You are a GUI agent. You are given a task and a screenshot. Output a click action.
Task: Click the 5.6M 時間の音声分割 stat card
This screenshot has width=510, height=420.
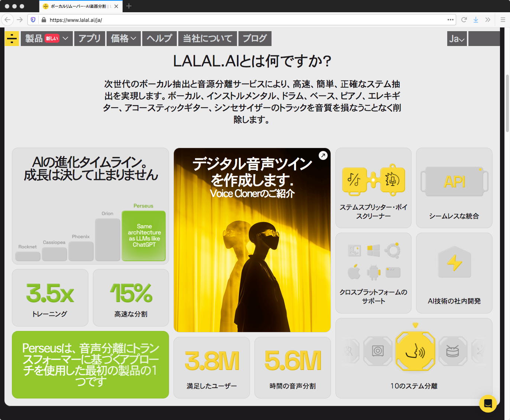293,368
